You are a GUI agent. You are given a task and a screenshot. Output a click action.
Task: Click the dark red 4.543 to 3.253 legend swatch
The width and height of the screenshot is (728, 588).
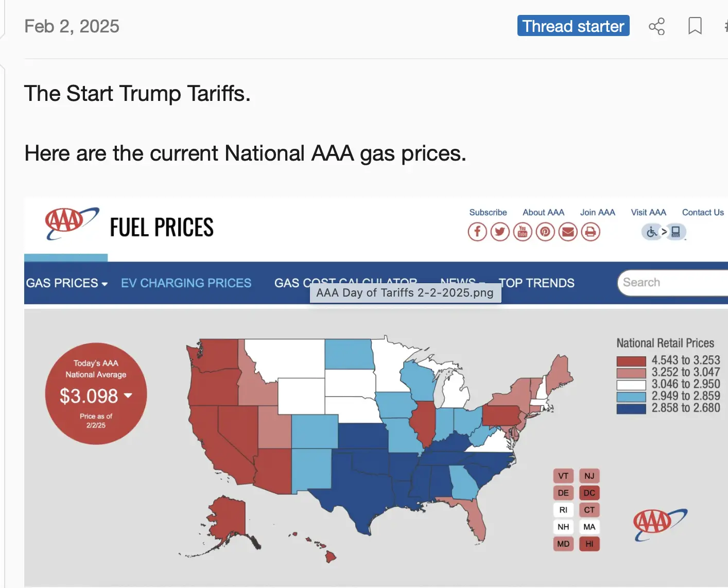point(631,361)
